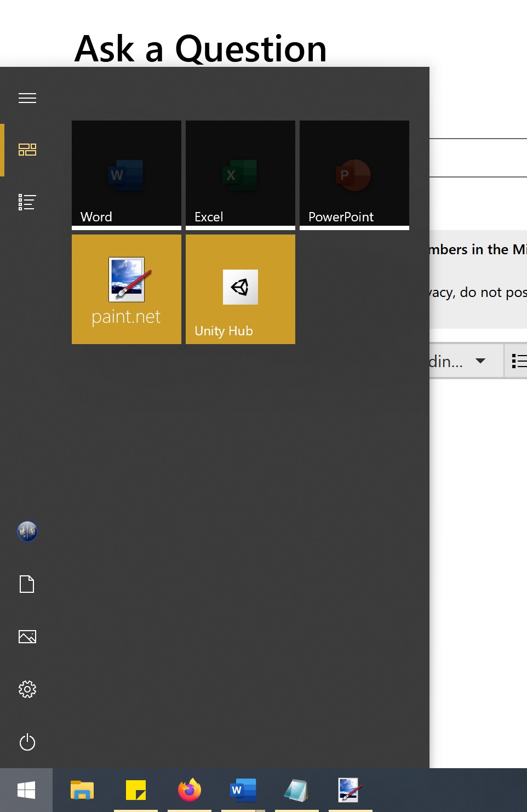Switch to the All apps list icon
The image size is (527, 812).
click(27, 202)
